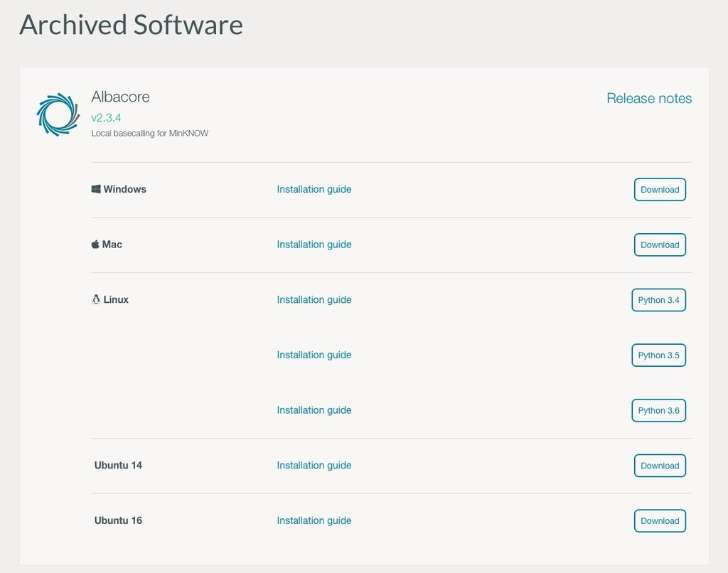Open the Installation guide beside Python 3.6

click(x=314, y=410)
